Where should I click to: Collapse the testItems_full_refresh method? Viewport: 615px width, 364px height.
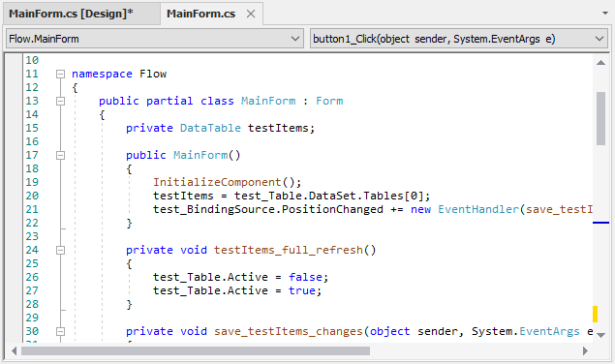click(60, 250)
